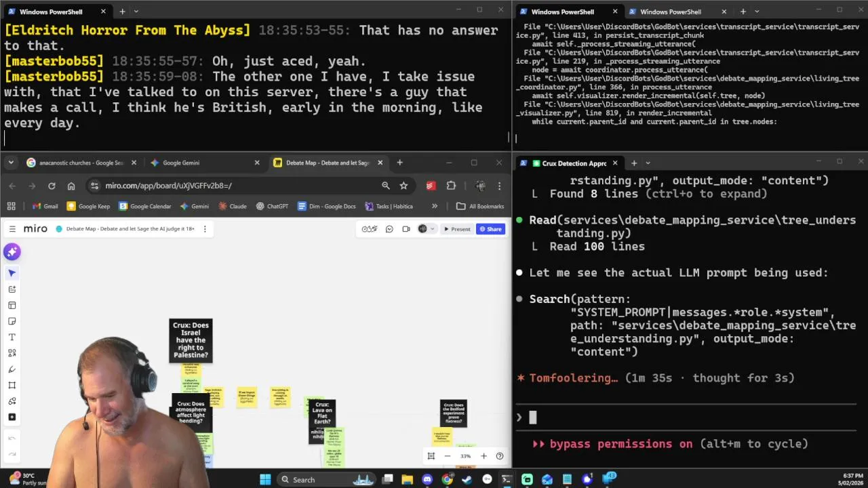Click Miro undo arrow
Image resolution: width=868 pixels, height=488 pixels.
click(12, 438)
